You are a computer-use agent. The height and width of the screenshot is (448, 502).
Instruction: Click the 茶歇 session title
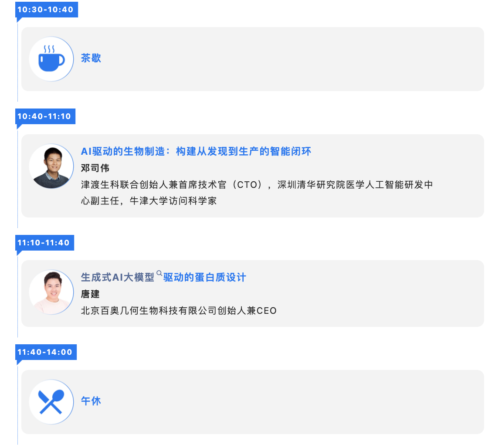click(91, 58)
